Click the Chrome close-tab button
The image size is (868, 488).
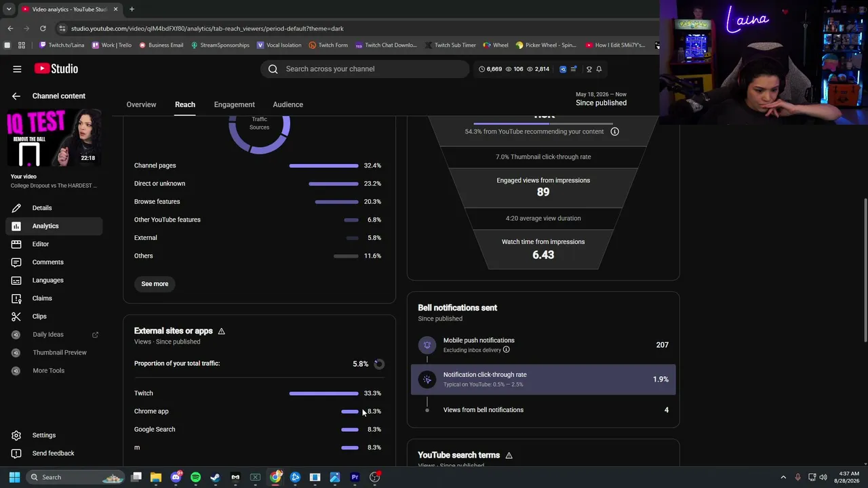pyautogui.click(x=116, y=9)
